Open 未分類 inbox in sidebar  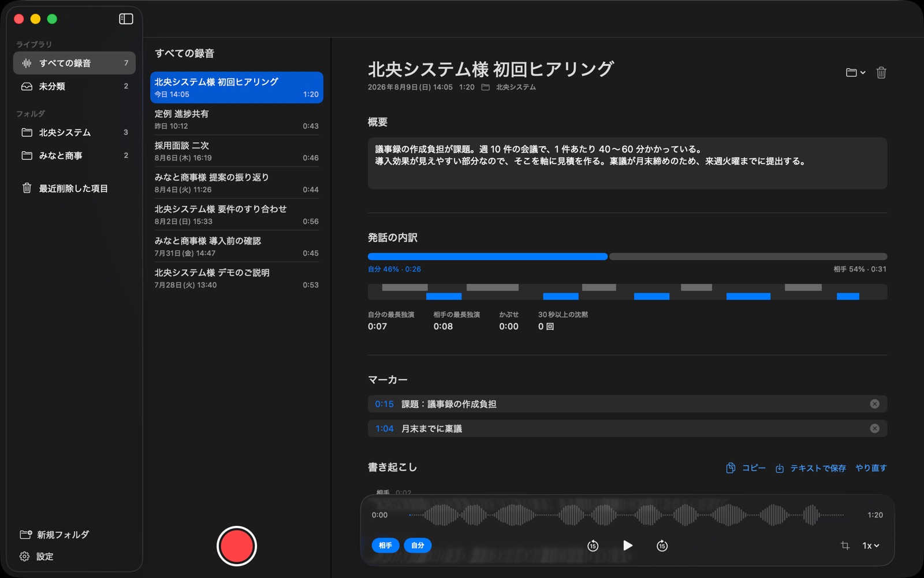[x=74, y=86]
